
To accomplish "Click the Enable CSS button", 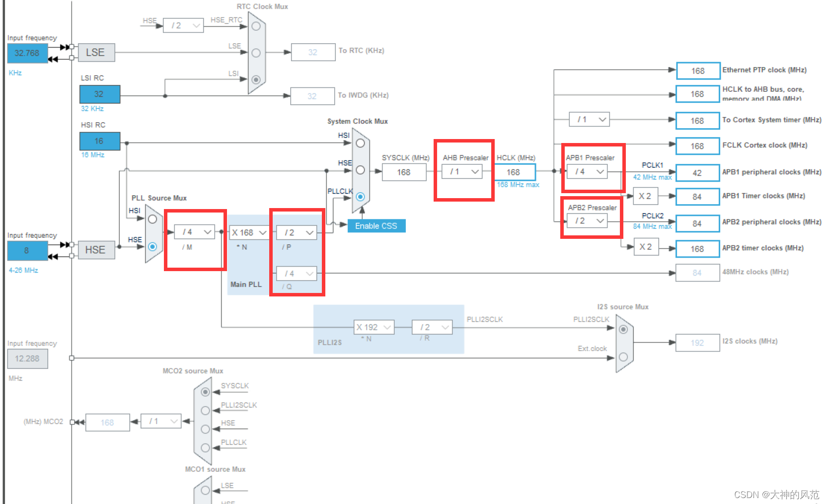I will pos(376,226).
